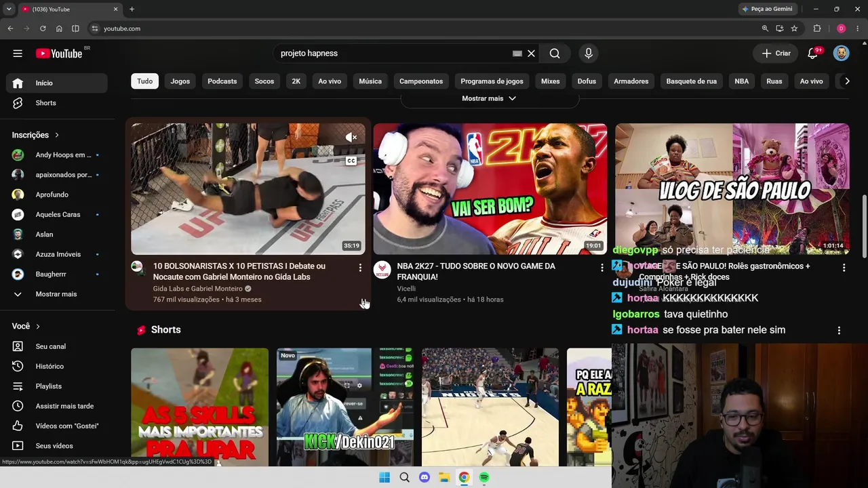The width and height of the screenshot is (868, 488).
Task: Select the Jogos chip
Action: (x=180, y=81)
